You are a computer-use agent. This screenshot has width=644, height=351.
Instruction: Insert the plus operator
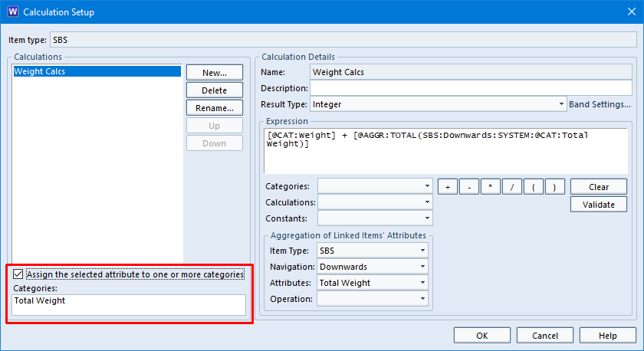(448, 187)
